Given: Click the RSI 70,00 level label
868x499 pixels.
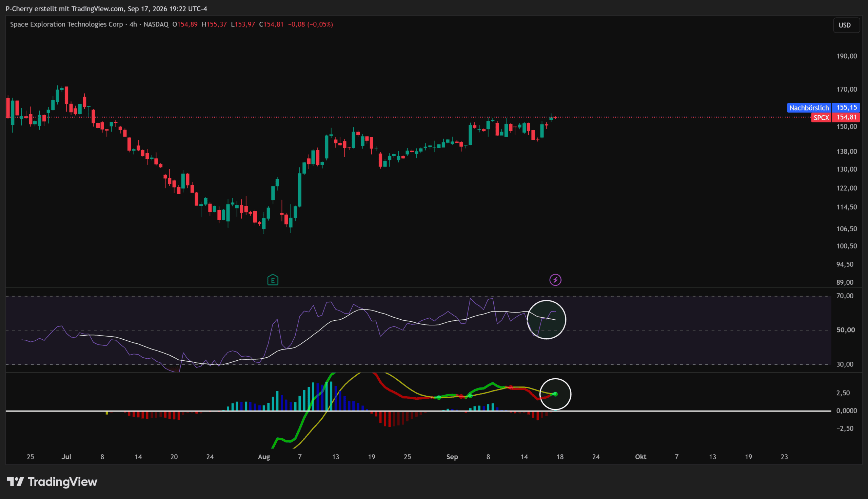Looking at the screenshot, I should tap(845, 296).
